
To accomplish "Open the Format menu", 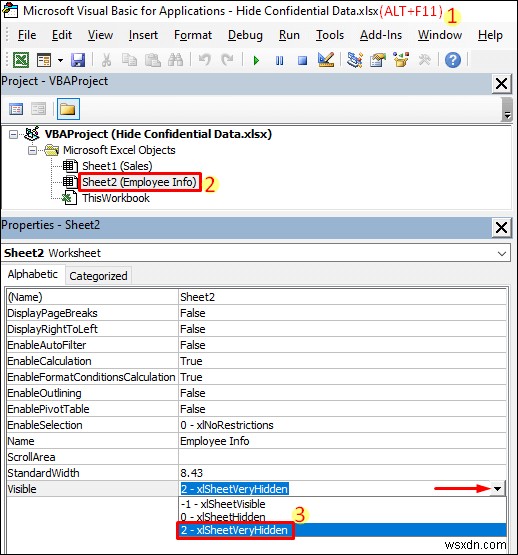I will (193, 35).
